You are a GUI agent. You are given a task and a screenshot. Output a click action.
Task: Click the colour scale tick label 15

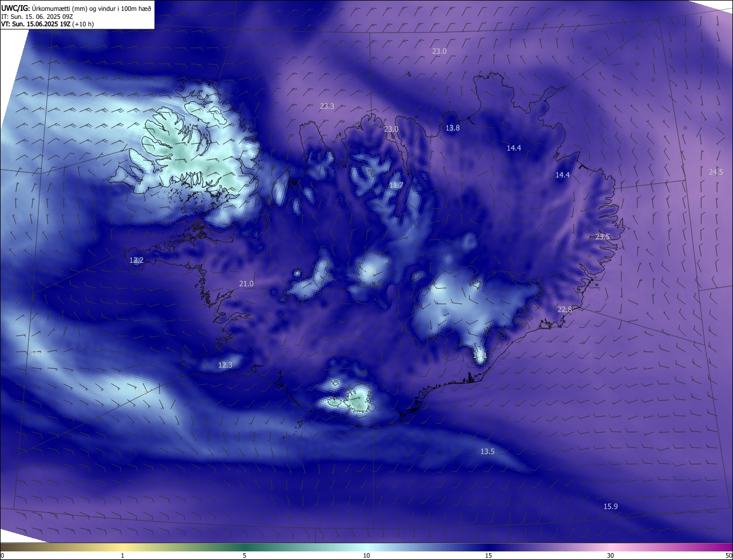point(488,555)
